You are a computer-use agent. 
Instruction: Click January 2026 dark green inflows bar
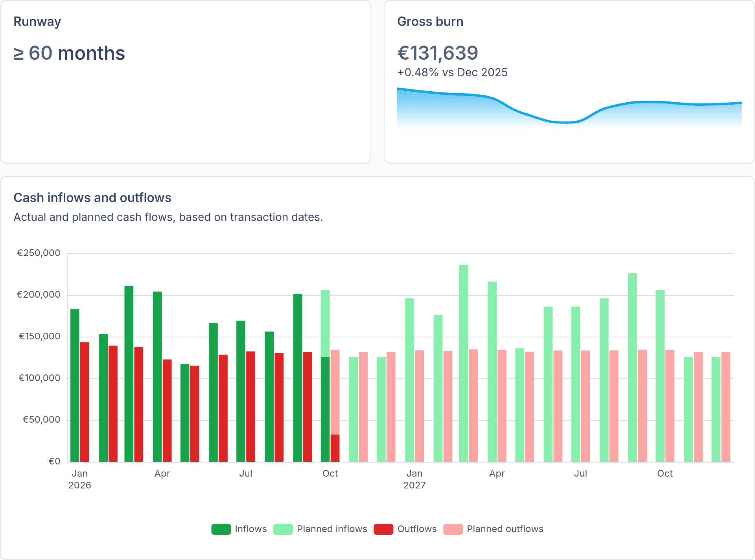[75, 385]
